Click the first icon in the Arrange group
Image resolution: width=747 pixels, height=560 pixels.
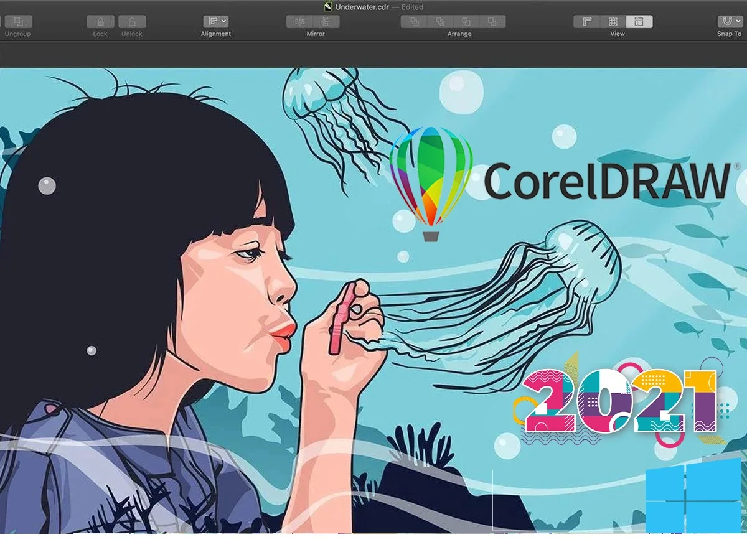point(413,22)
